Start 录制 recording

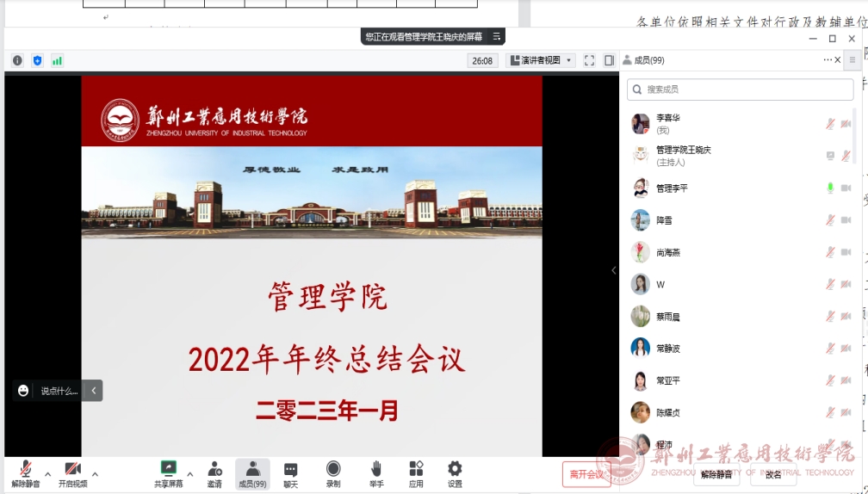point(333,473)
